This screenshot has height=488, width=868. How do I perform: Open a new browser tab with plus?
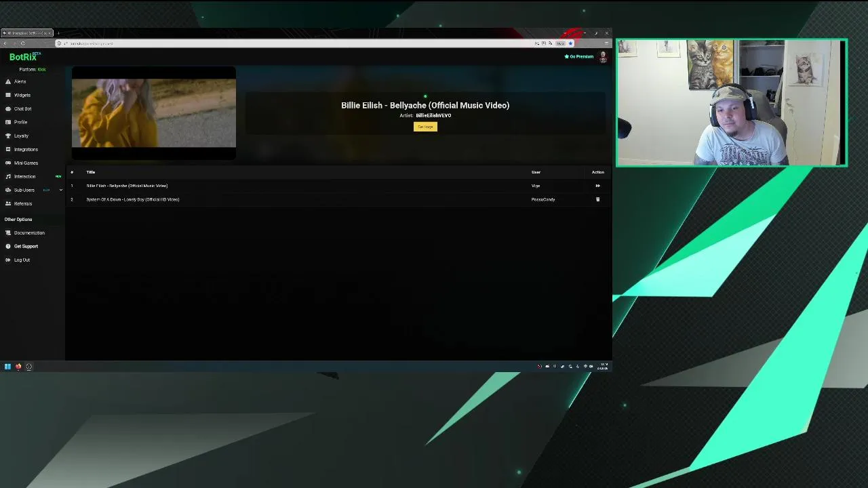pyautogui.click(x=58, y=33)
